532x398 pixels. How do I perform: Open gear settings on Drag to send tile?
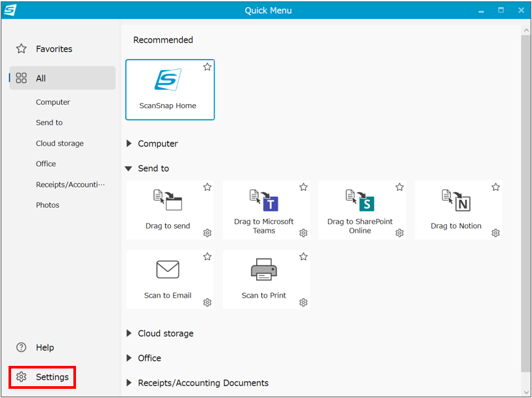coord(207,233)
